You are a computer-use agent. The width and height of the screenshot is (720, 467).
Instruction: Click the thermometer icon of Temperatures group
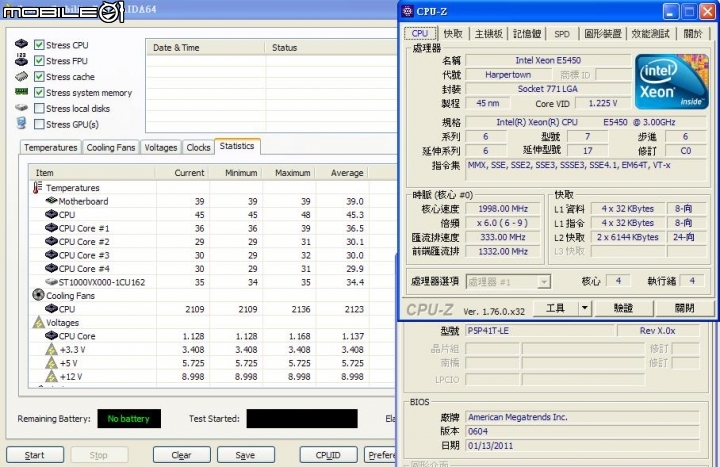click(37, 187)
